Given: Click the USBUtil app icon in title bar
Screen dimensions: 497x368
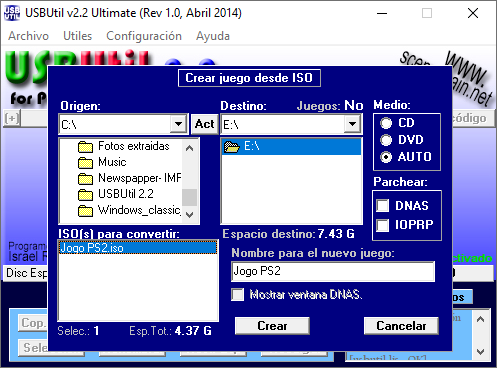Looking at the screenshot, I should pos(12,13).
